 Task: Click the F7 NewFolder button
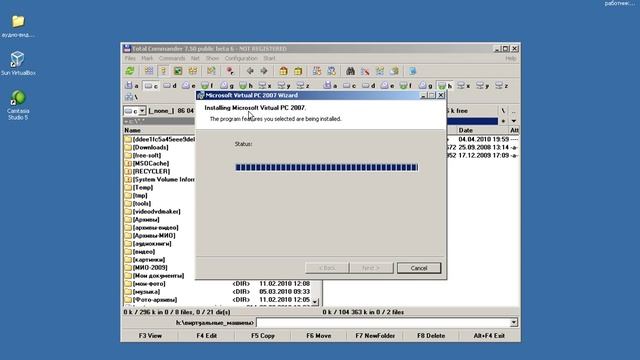(x=375, y=336)
